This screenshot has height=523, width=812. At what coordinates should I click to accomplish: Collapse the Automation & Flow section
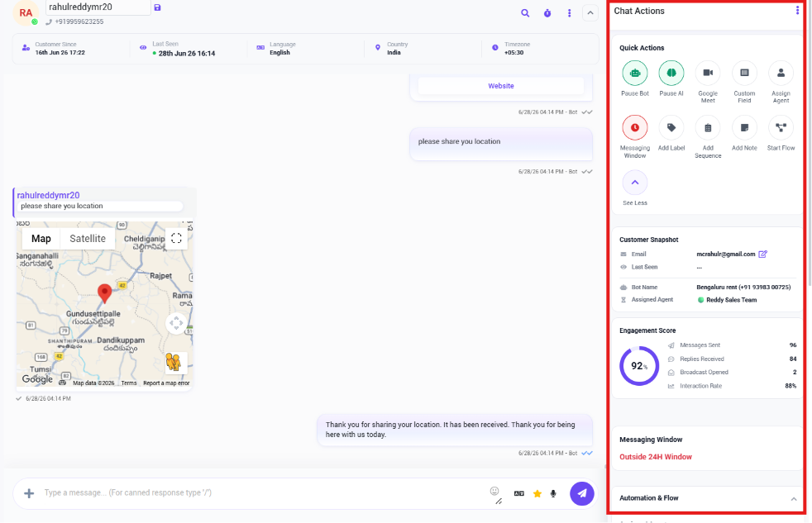click(x=793, y=499)
